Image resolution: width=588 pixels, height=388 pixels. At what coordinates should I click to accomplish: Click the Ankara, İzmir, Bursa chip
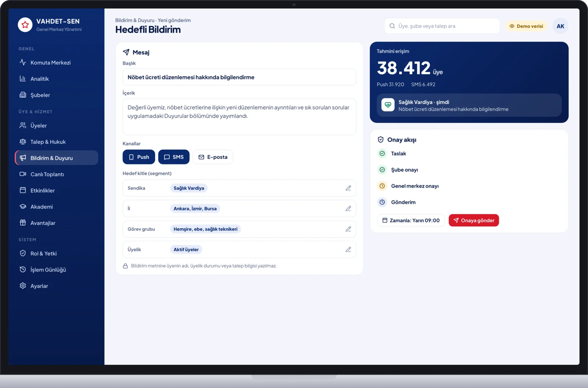pyautogui.click(x=195, y=208)
